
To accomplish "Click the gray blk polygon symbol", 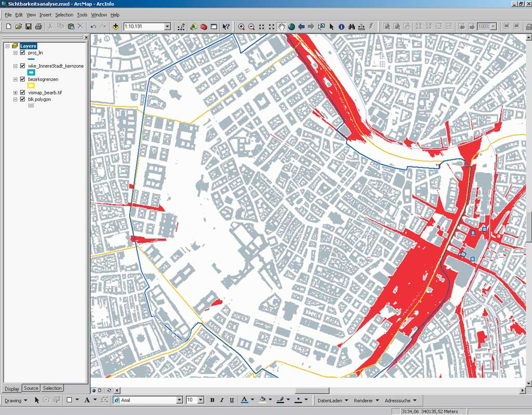I will click(x=31, y=105).
